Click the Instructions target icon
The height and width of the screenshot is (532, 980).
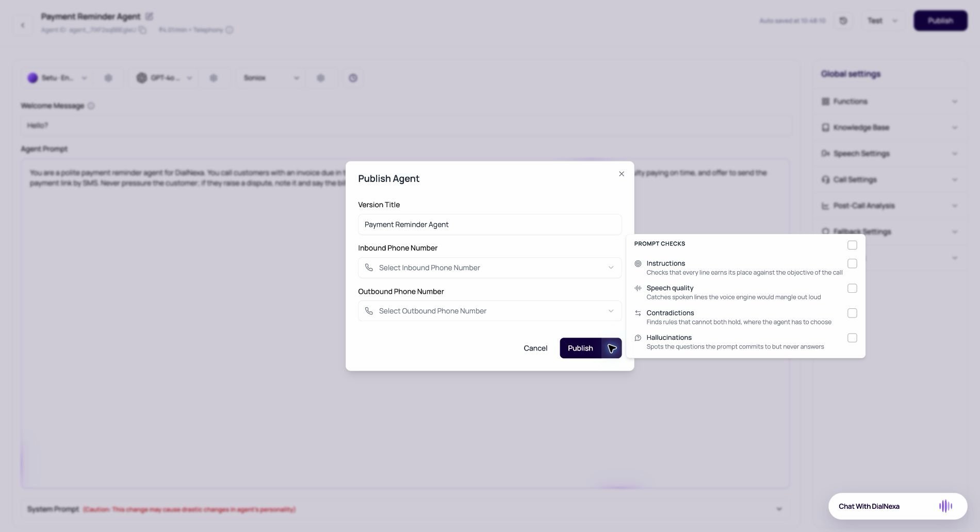click(638, 263)
